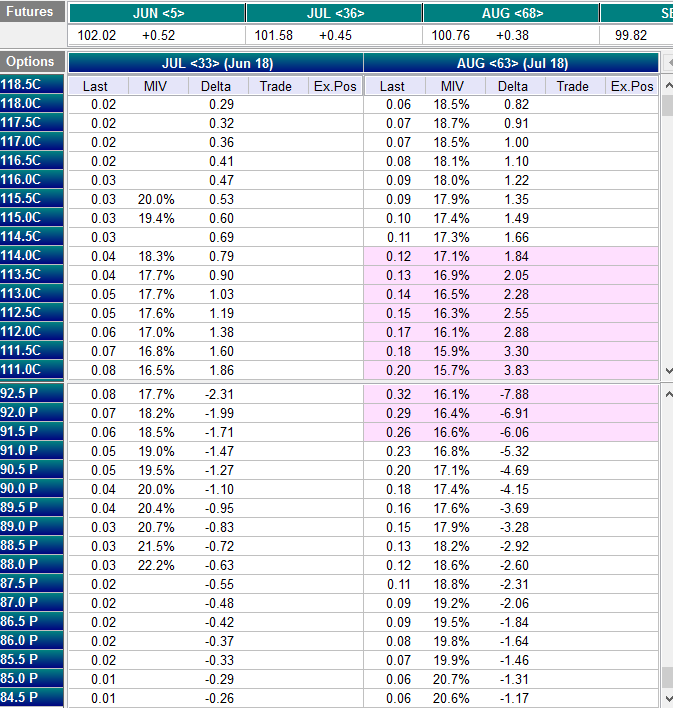
Task: Click the JUL Ex.Pos column header
Action: (x=336, y=86)
